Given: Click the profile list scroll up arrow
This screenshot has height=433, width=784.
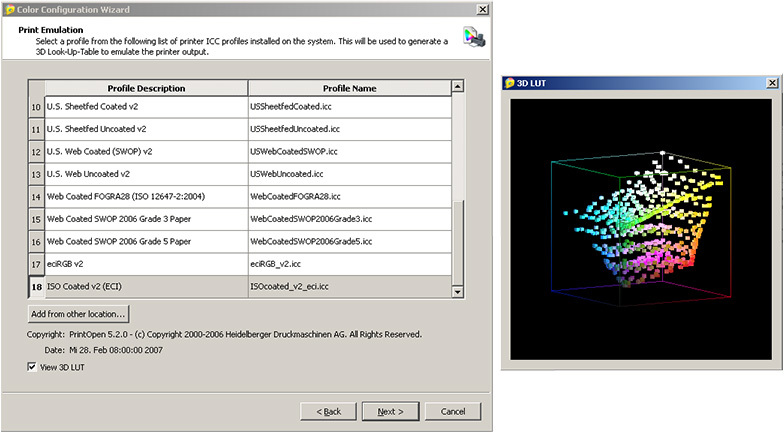Looking at the screenshot, I should click(457, 86).
